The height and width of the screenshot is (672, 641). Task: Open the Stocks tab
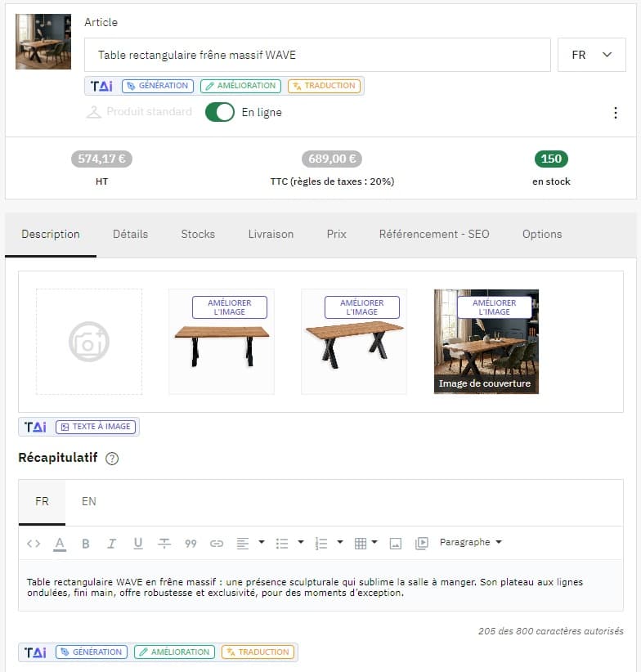point(198,235)
